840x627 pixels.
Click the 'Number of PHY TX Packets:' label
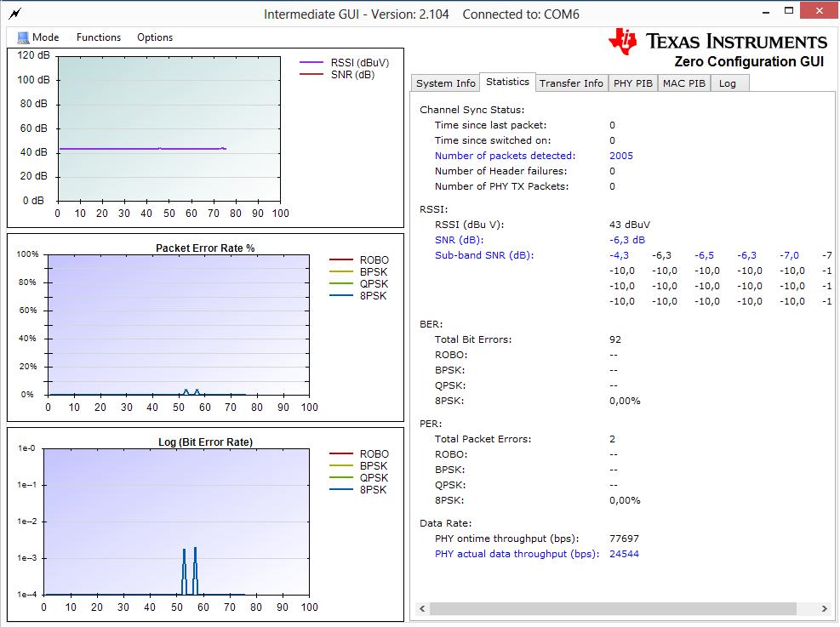tap(502, 186)
